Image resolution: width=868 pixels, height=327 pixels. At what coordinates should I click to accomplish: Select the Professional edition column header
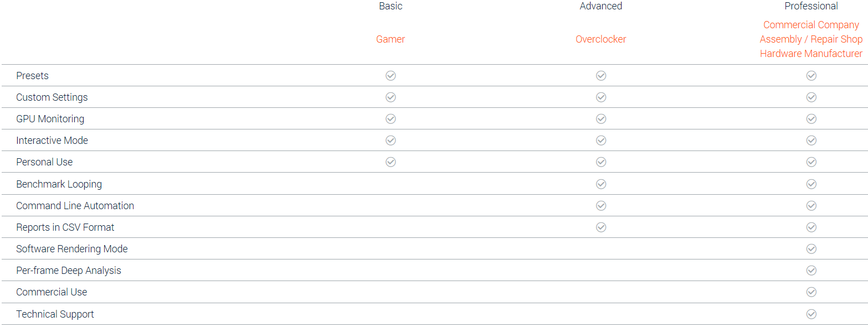pos(811,6)
